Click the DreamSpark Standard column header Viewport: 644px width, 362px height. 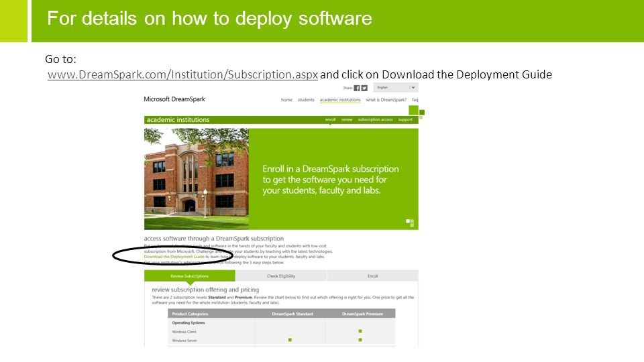click(x=292, y=314)
